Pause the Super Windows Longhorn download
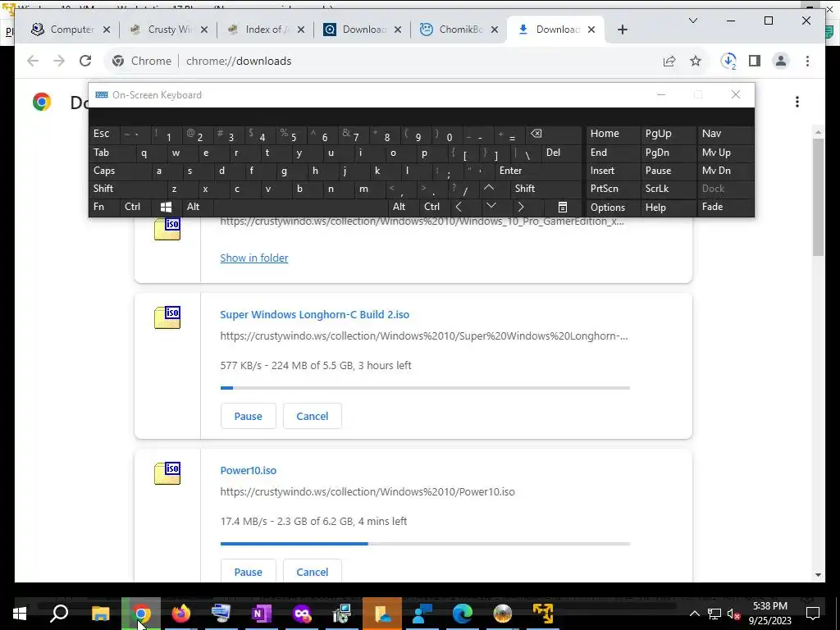The image size is (840, 630). pos(248,416)
